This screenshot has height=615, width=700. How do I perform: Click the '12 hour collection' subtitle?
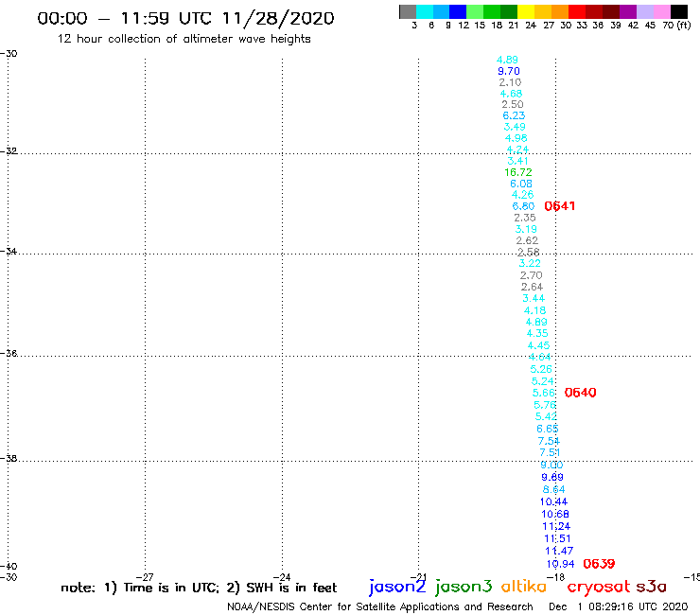pyautogui.click(x=184, y=39)
